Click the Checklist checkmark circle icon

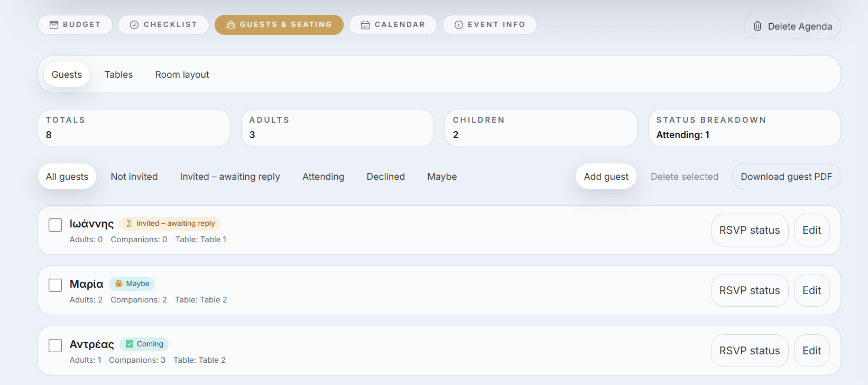point(134,25)
